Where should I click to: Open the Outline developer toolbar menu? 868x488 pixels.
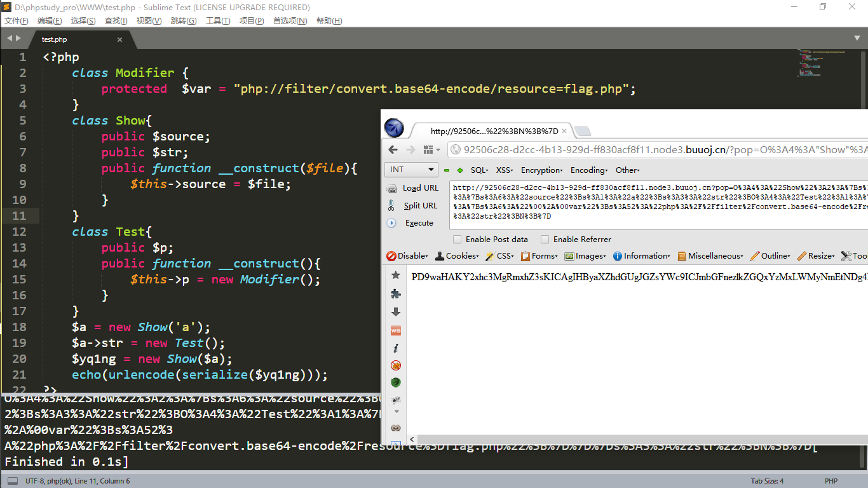click(771, 256)
